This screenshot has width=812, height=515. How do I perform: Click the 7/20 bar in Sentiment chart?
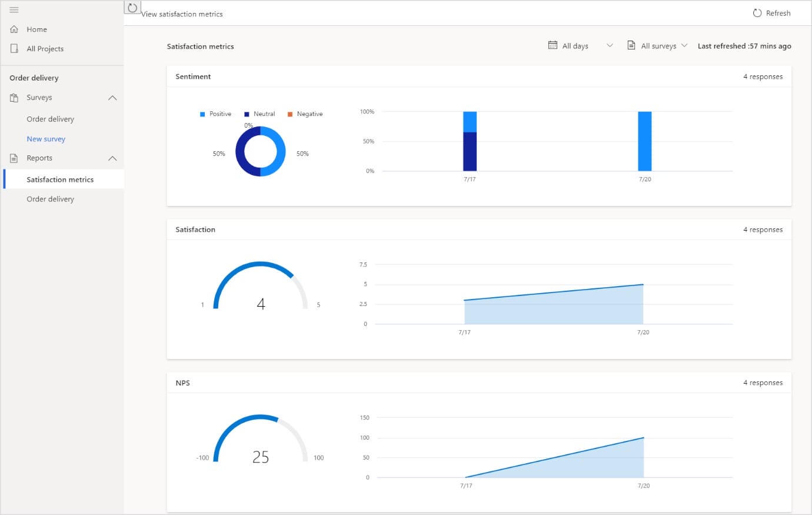tap(645, 141)
